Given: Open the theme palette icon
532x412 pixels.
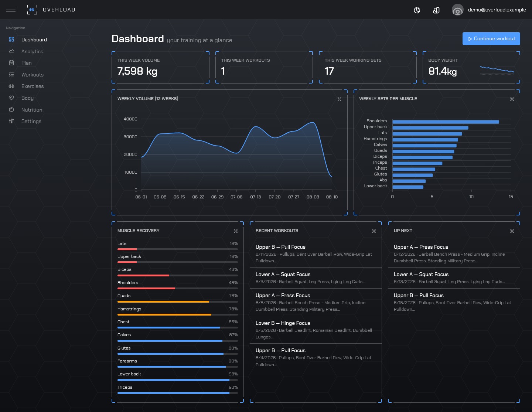Looking at the screenshot, I should [436, 10].
